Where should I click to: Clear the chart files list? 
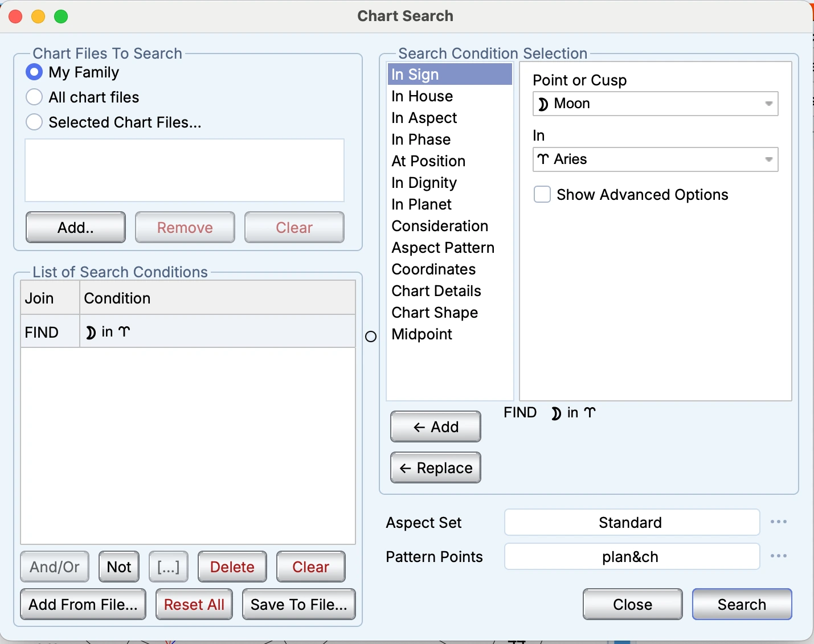point(294,228)
